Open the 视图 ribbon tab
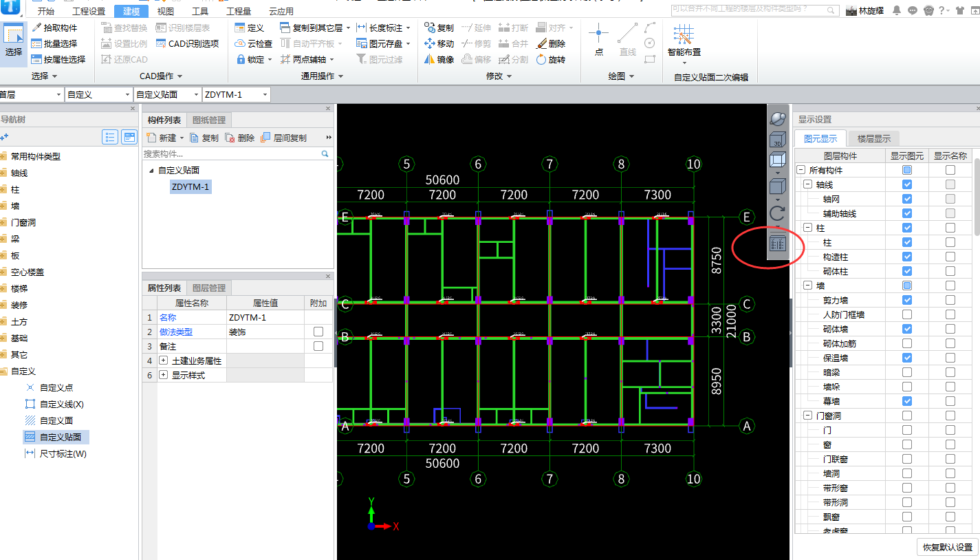This screenshot has height=560, width=980. [166, 11]
